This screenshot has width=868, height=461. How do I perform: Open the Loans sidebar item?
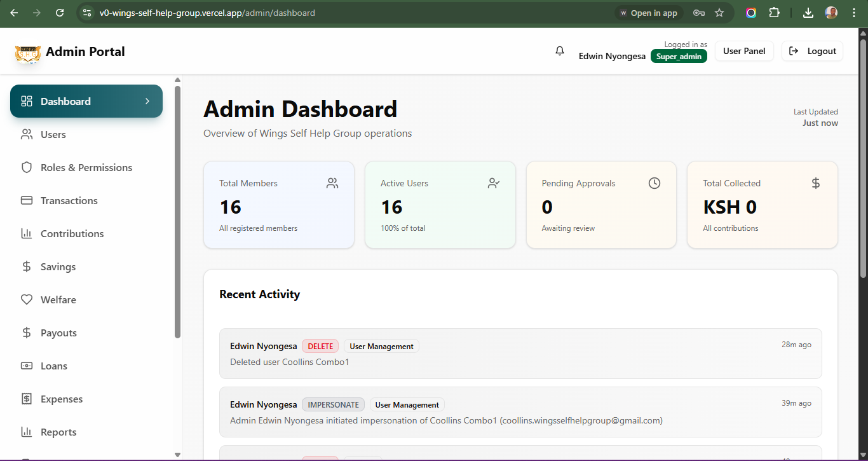tap(53, 366)
